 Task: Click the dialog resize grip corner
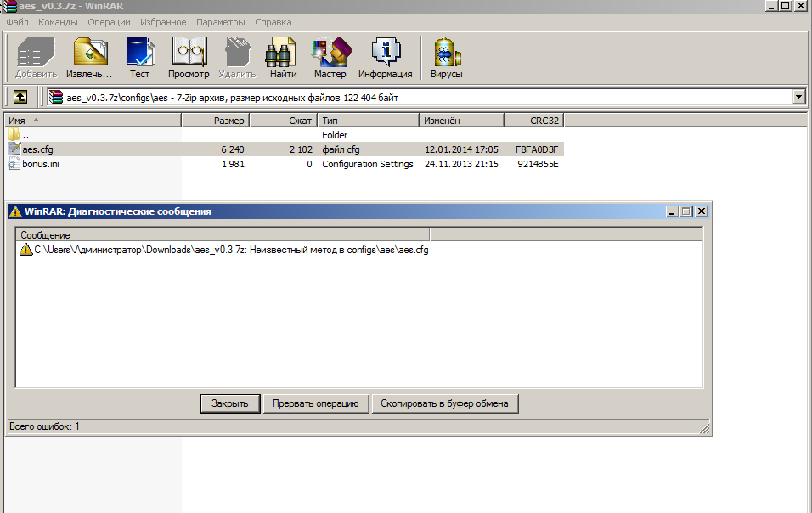point(704,427)
